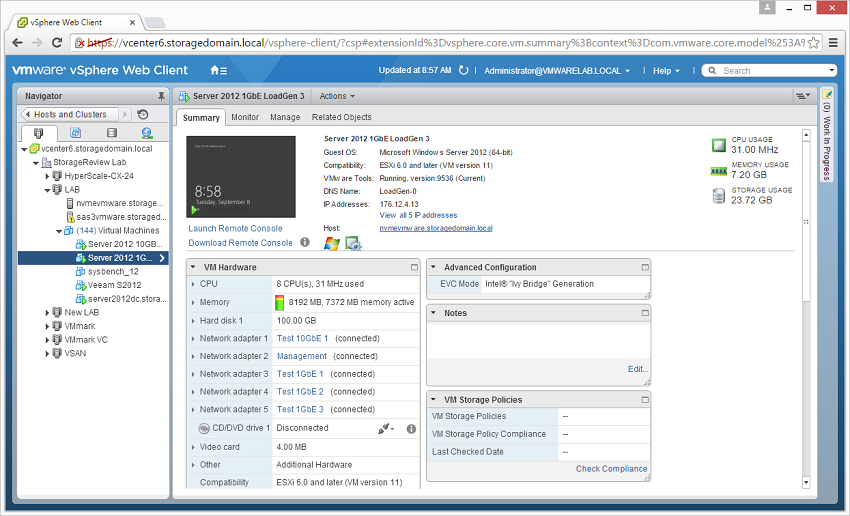Switch to Hosts and Clusters inventory tab
The image size is (850, 516).
click(x=38, y=133)
